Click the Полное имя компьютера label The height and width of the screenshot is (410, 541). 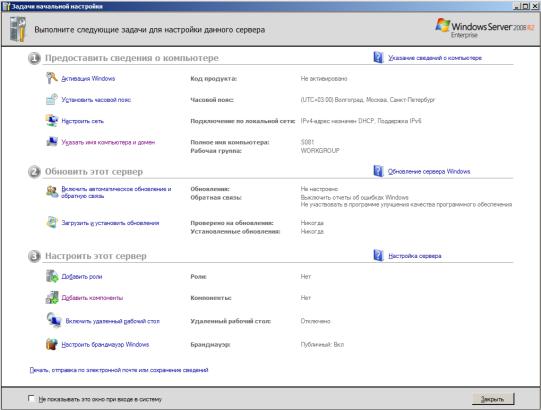point(230,142)
